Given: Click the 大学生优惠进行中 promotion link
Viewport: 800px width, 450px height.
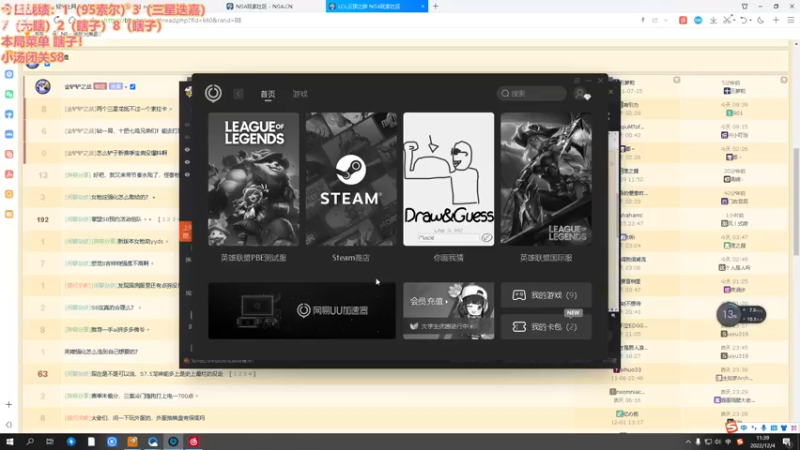Looking at the screenshot, I should pyautogui.click(x=445, y=326).
